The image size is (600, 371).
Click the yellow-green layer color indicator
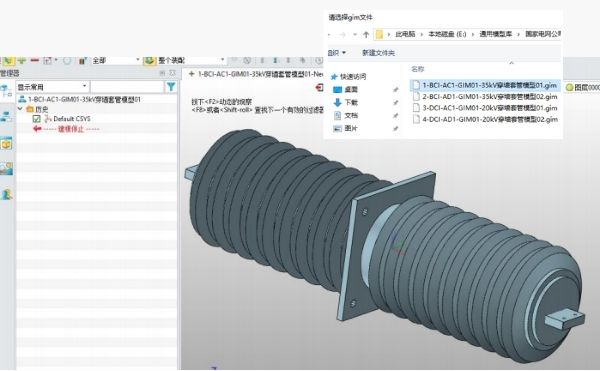tap(569, 88)
